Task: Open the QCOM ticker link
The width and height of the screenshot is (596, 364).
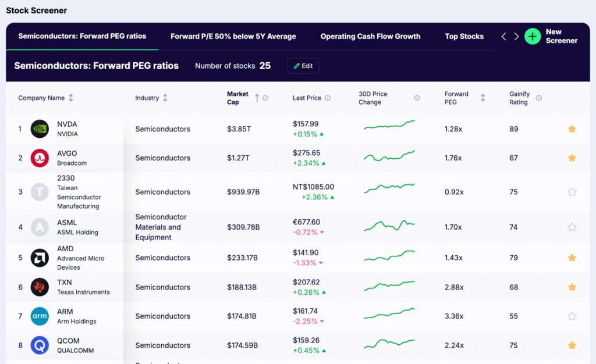Action: pos(69,341)
